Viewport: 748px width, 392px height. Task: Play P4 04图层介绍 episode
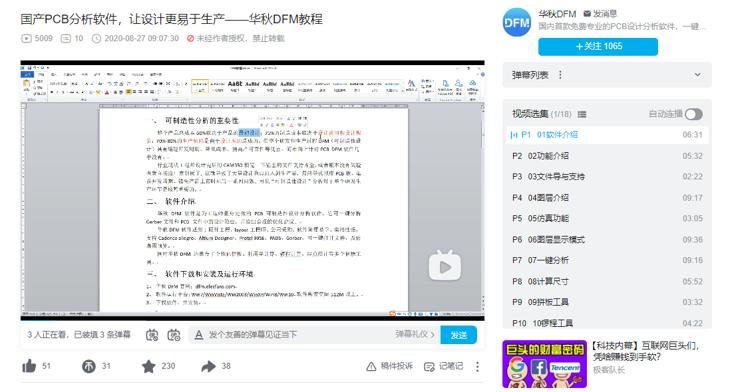[607, 197]
